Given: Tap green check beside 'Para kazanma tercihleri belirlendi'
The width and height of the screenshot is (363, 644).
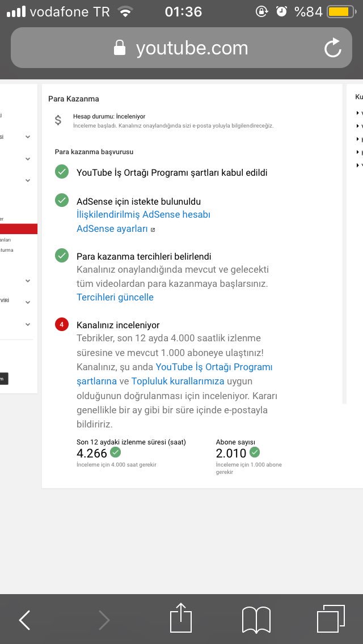Looking at the screenshot, I should click(62, 255).
